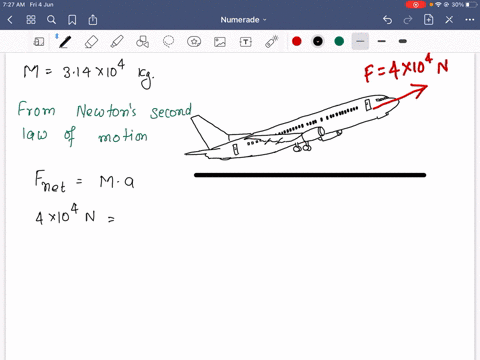Viewport: 480px width, 360px height.
Task: Select the Lasso selection tool
Action: (x=168, y=42)
